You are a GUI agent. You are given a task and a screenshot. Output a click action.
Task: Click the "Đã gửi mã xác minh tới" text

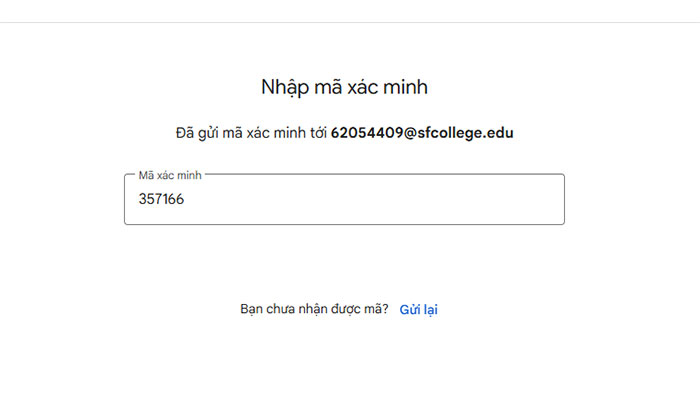[x=250, y=133]
